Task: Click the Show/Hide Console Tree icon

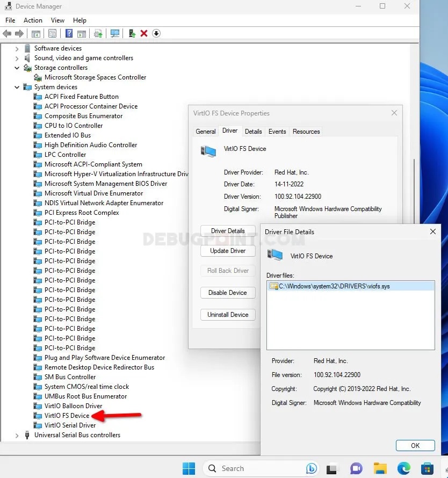Action: point(36,33)
